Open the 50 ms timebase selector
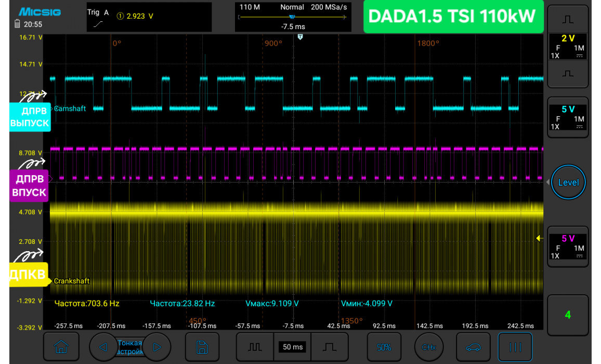 [x=292, y=347]
